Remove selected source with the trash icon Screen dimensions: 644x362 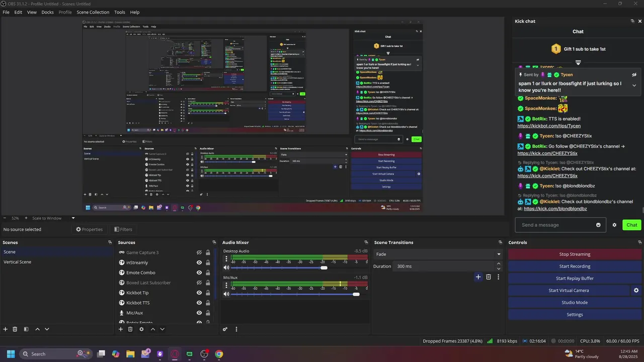pos(130,329)
